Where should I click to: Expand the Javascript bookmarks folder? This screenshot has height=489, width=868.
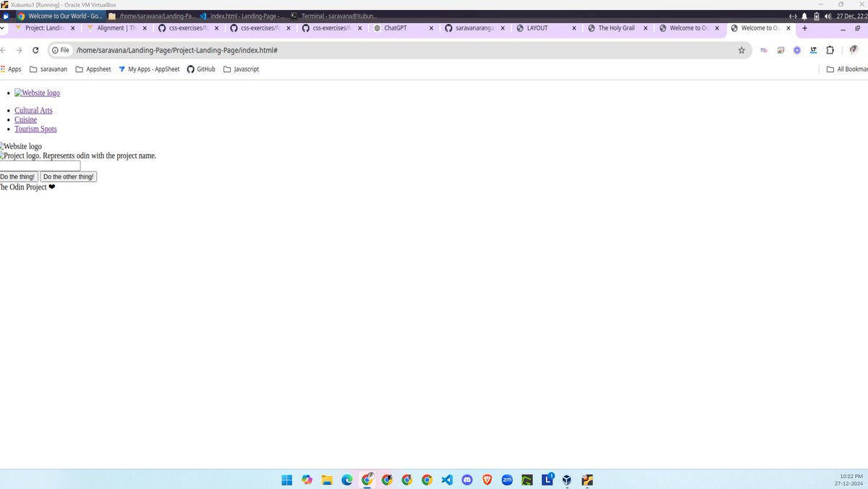point(241,69)
